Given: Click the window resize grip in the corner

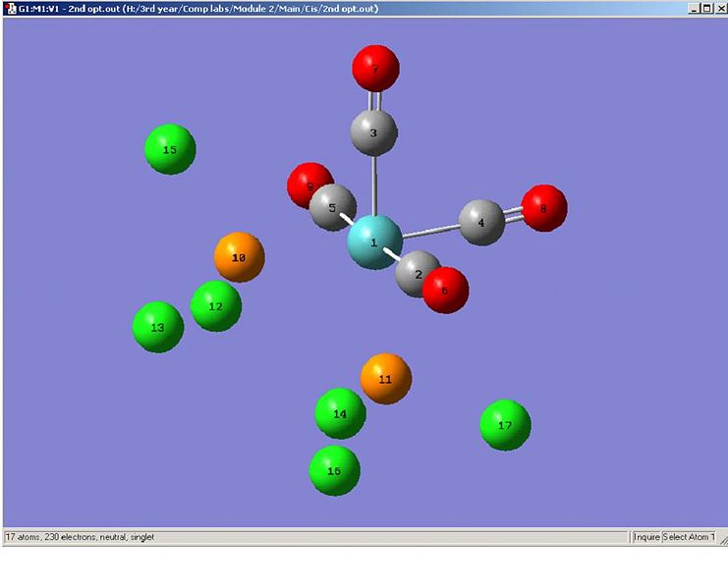Looking at the screenshot, I should click(x=723, y=540).
